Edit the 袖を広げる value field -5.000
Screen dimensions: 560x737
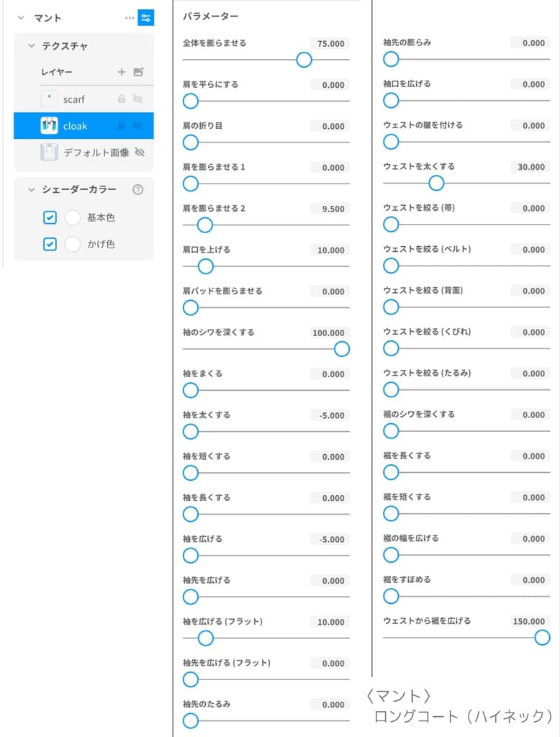click(330, 540)
